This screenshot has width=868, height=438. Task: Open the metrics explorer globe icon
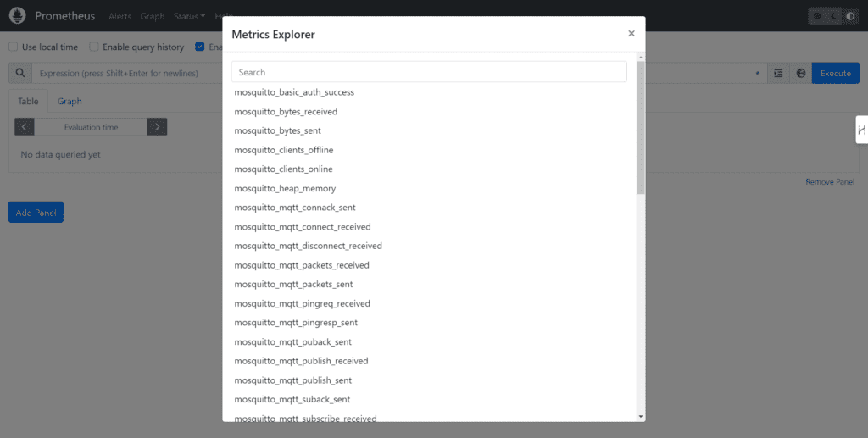point(800,73)
